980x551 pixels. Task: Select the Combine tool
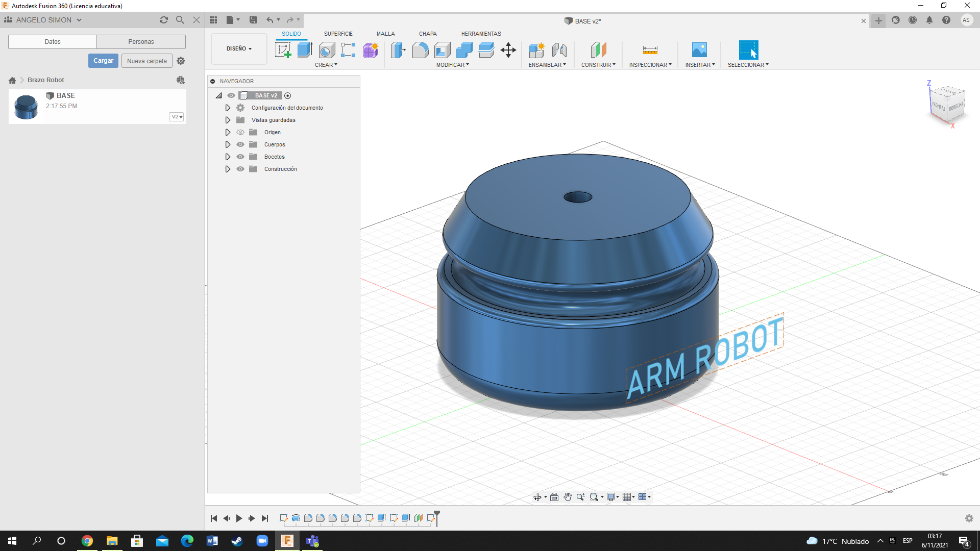coord(464,50)
